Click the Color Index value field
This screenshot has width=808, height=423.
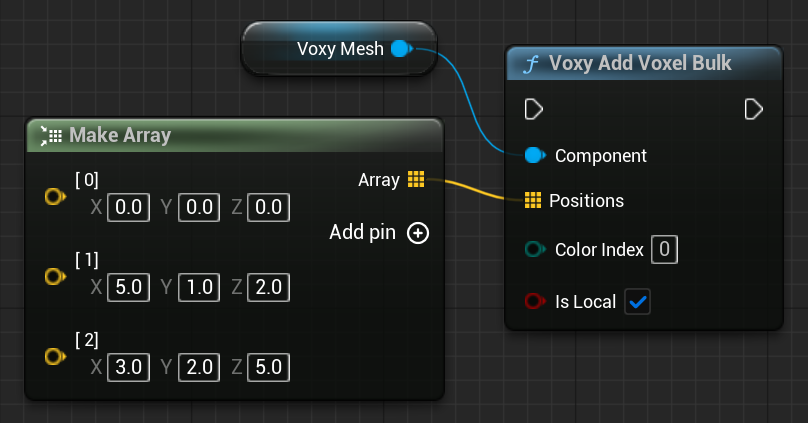[x=664, y=249]
